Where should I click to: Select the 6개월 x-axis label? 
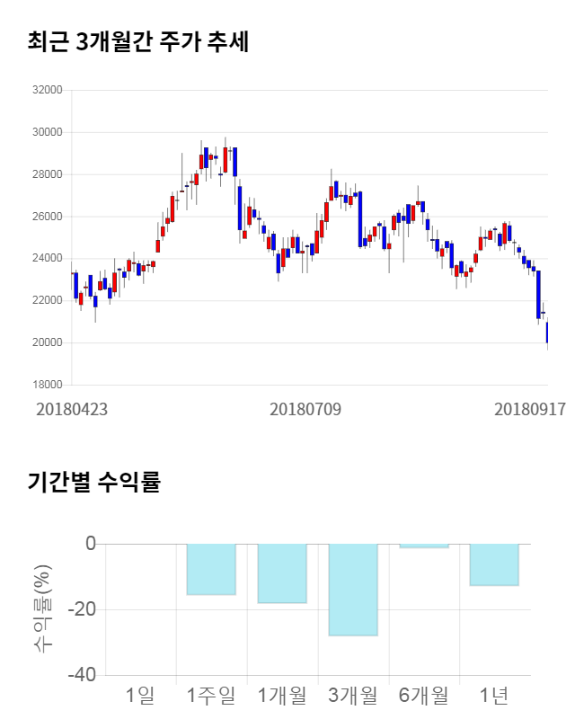[424, 695]
